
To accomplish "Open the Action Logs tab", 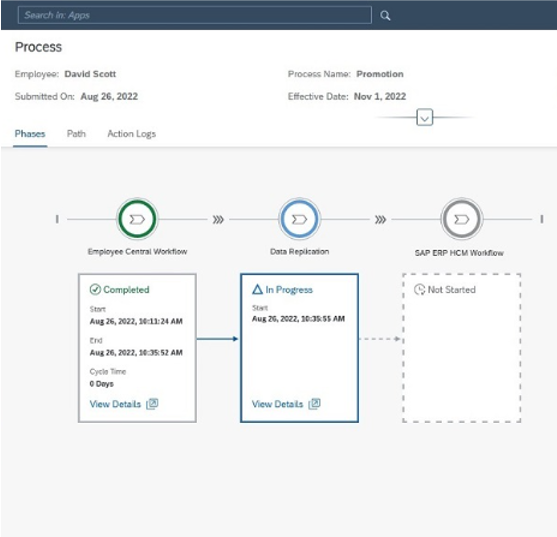I will point(132,134).
